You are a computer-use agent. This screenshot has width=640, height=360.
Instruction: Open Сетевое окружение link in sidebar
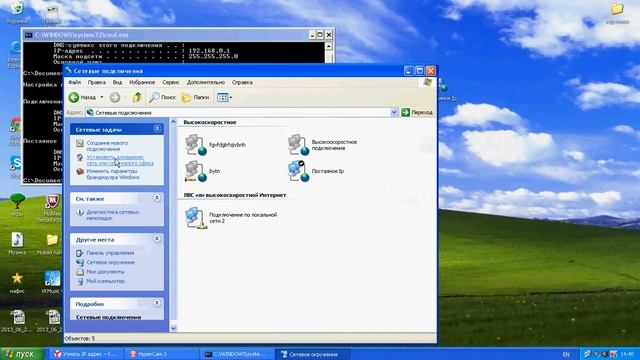111,262
